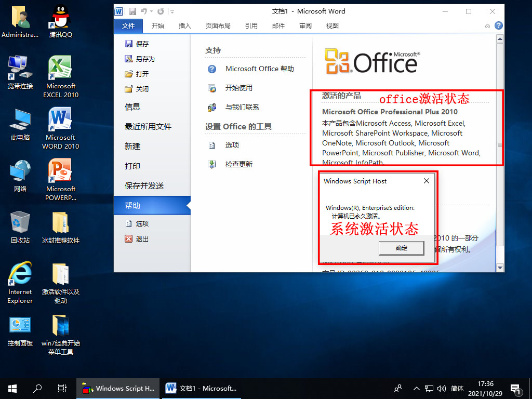
Task: Click Redo icon in Word title bar
Action: click(x=161, y=11)
